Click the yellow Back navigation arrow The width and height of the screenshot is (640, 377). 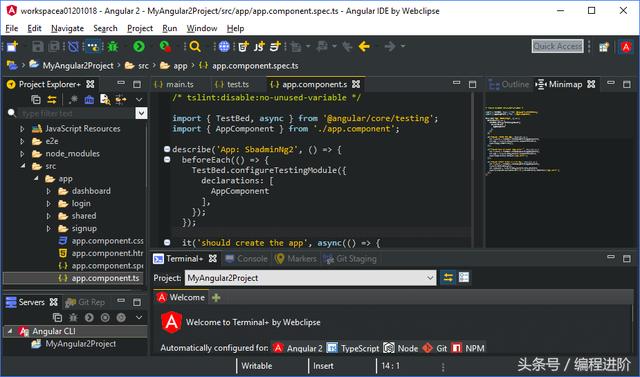pos(364,47)
